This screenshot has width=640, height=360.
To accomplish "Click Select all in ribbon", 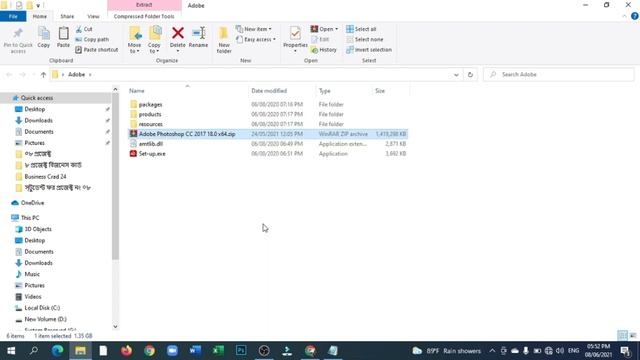I will (x=361, y=29).
